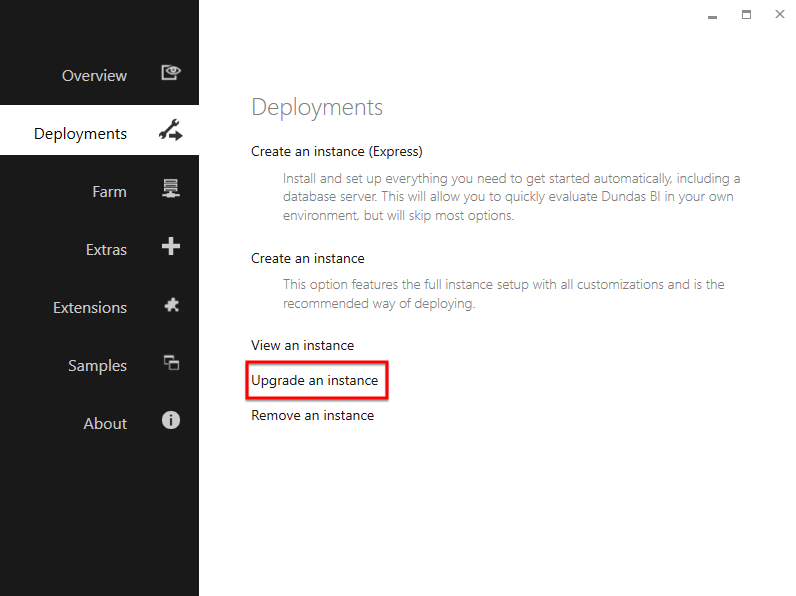796x596 pixels.
Task: Click the server icon beside Farm
Action: tap(171, 188)
